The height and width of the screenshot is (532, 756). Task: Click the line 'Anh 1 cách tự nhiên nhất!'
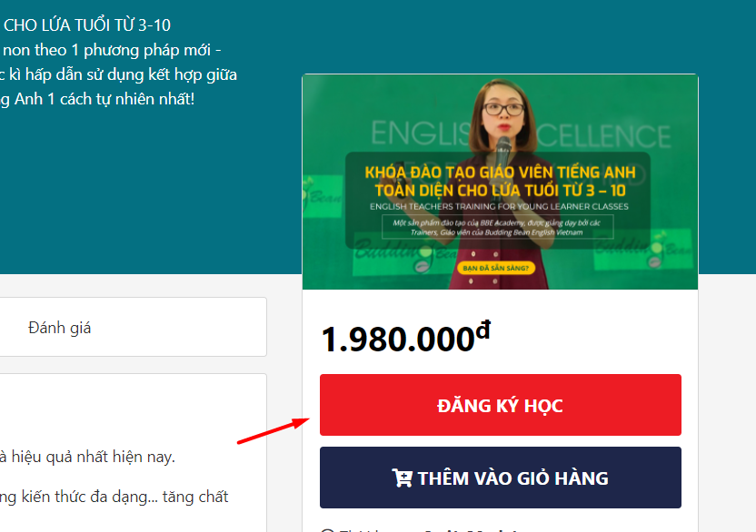pos(104,99)
